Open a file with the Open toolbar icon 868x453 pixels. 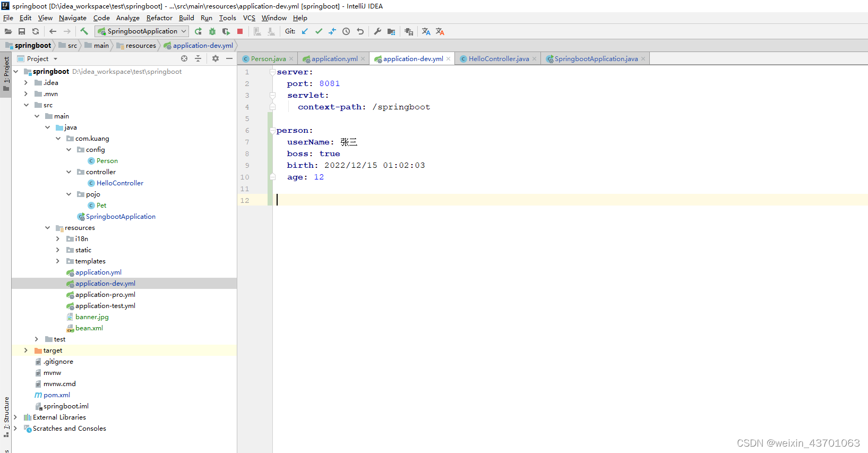tap(8, 31)
